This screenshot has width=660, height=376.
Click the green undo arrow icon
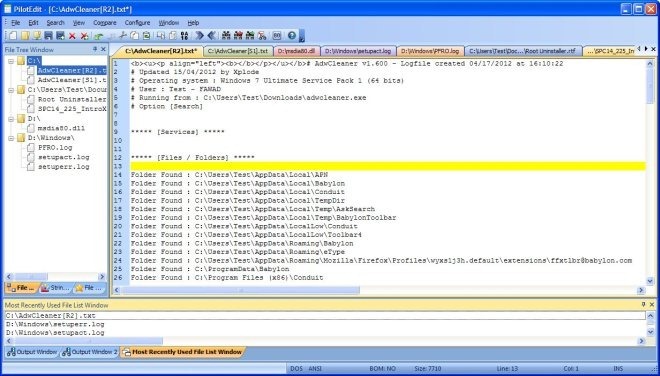(98, 36)
